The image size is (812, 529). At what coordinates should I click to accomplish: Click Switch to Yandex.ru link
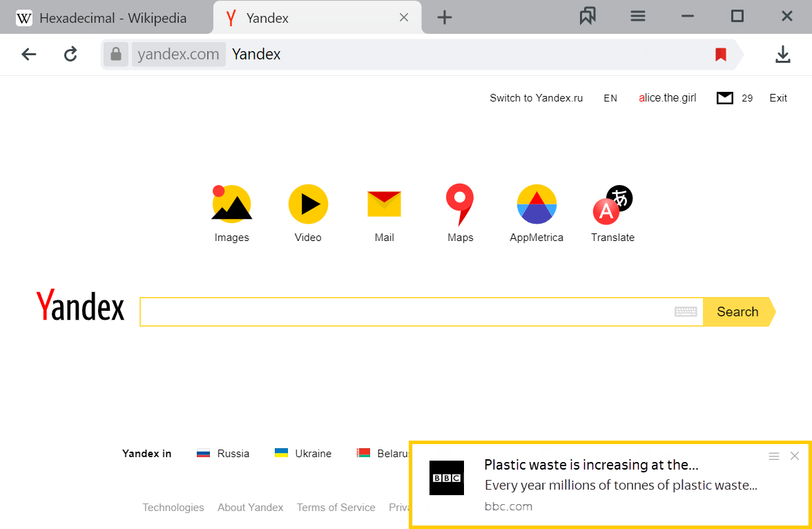536,98
